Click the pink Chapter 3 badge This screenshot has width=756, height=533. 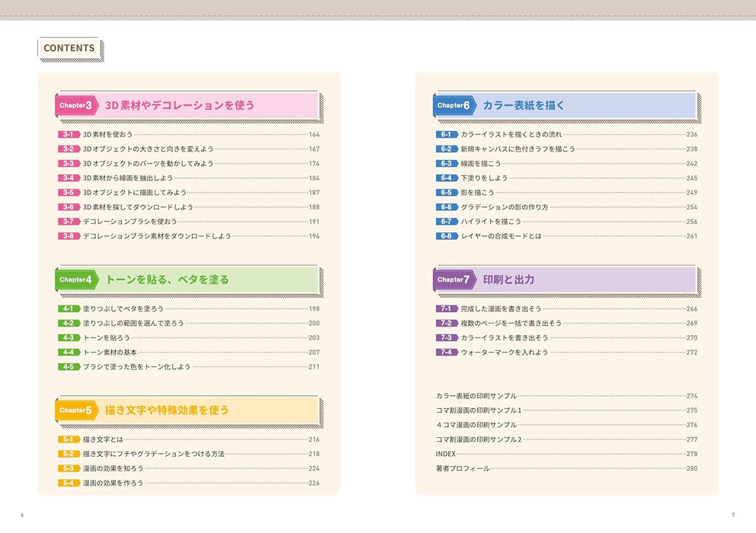(76, 106)
